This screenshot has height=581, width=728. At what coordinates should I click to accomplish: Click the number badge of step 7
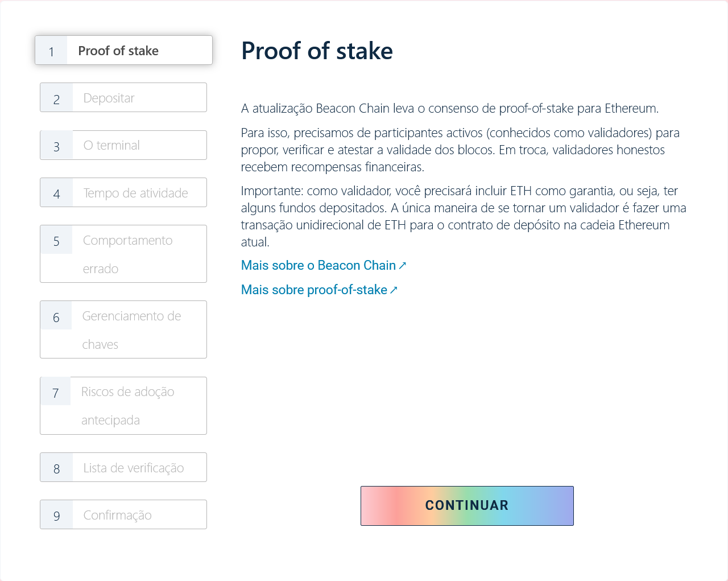tap(55, 391)
